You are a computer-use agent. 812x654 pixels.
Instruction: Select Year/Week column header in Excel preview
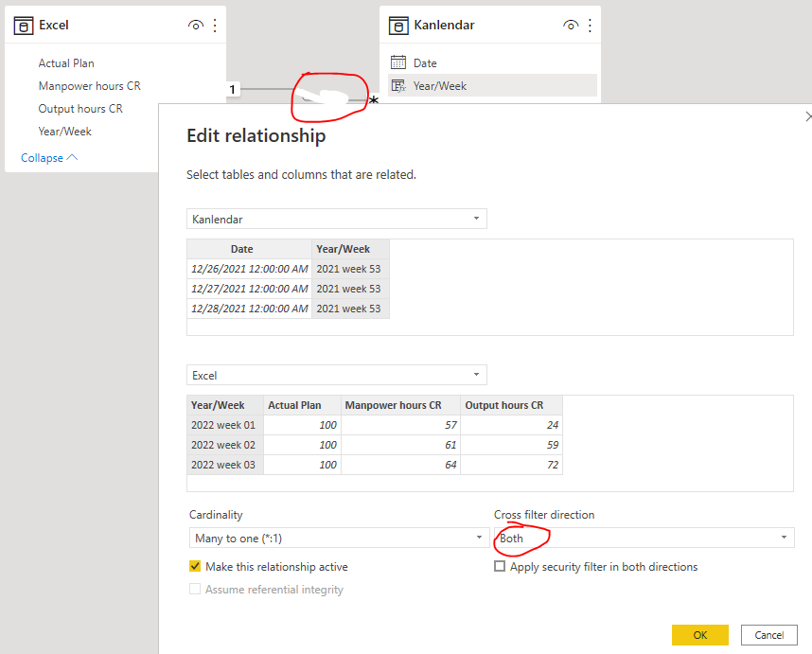click(x=225, y=405)
